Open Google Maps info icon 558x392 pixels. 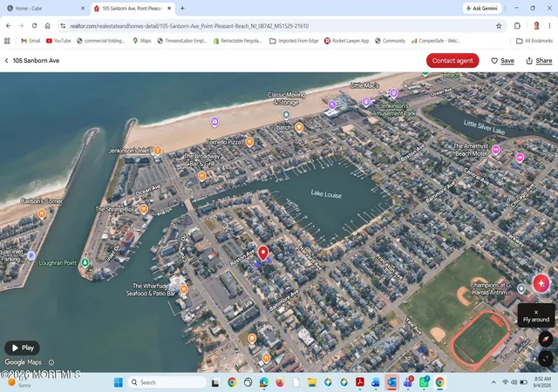51,362
